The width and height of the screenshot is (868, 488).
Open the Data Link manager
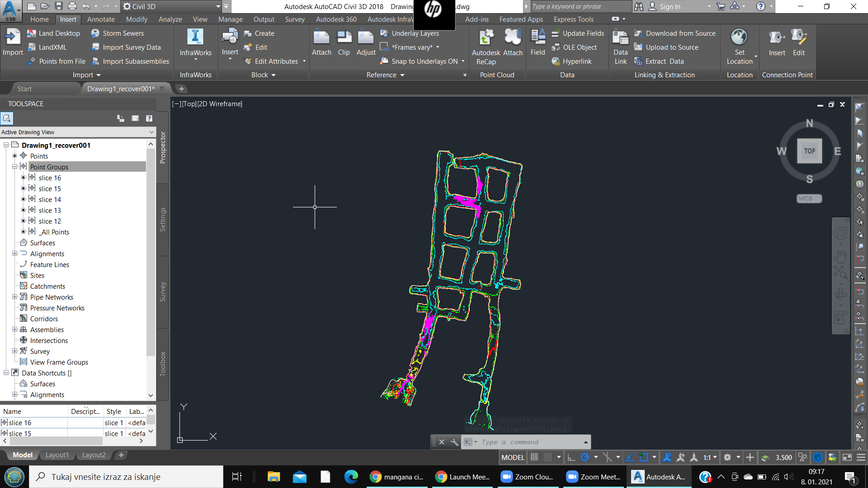620,47
